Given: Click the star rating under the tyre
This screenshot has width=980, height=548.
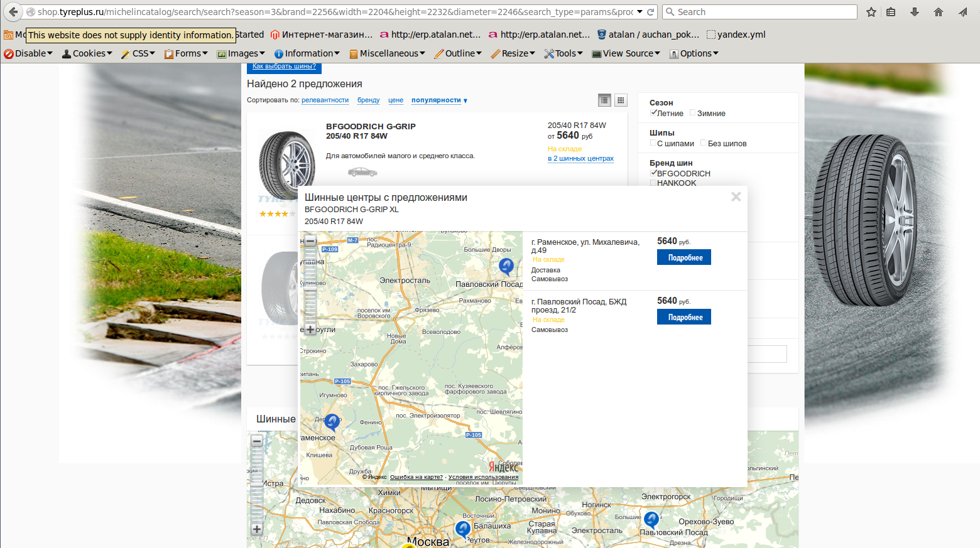Looking at the screenshot, I should 277,214.
